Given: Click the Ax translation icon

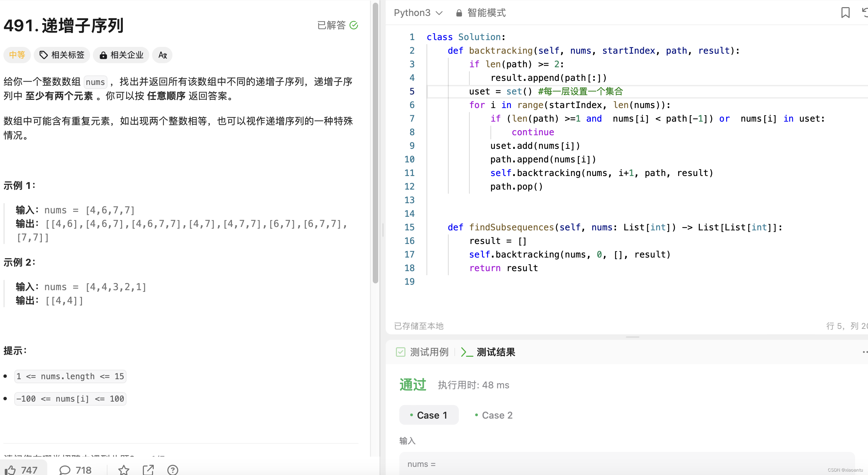Looking at the screenshot, I should (x=162, y=55).
